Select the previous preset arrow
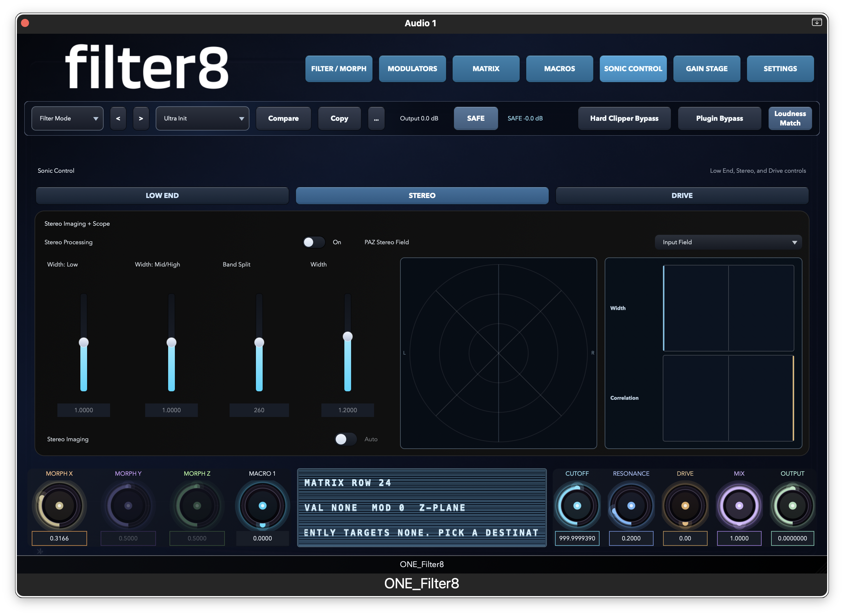 (118, 118)
